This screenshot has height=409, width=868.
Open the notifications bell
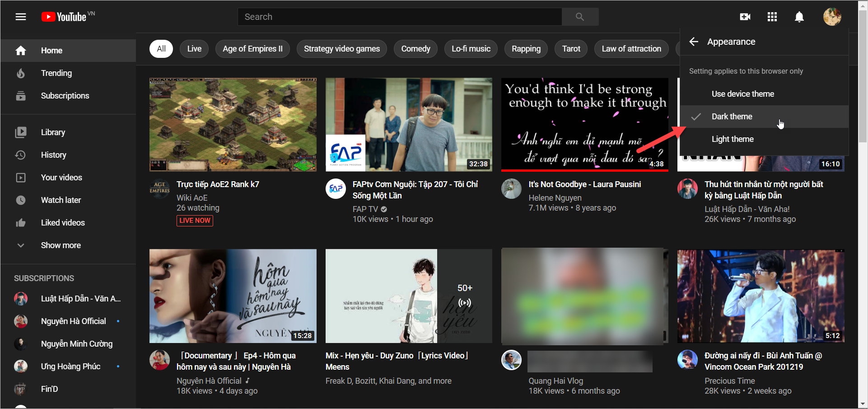pos(799,17)
